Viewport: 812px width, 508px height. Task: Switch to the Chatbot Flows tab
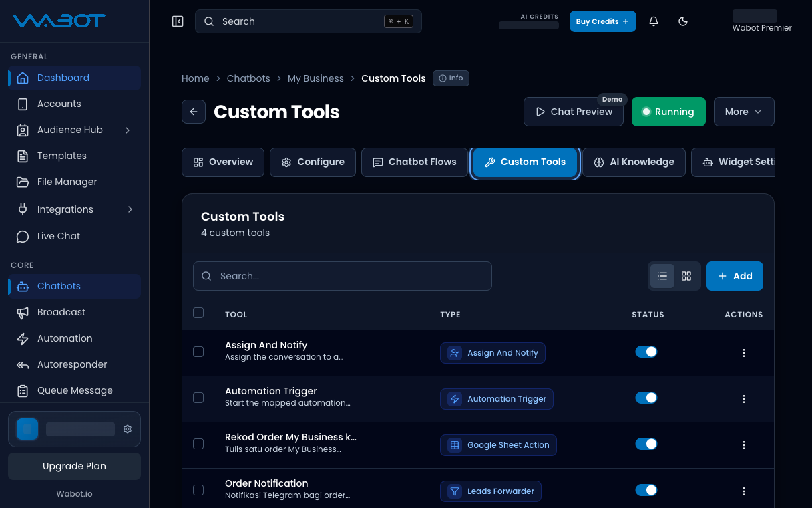pos(415,162)
